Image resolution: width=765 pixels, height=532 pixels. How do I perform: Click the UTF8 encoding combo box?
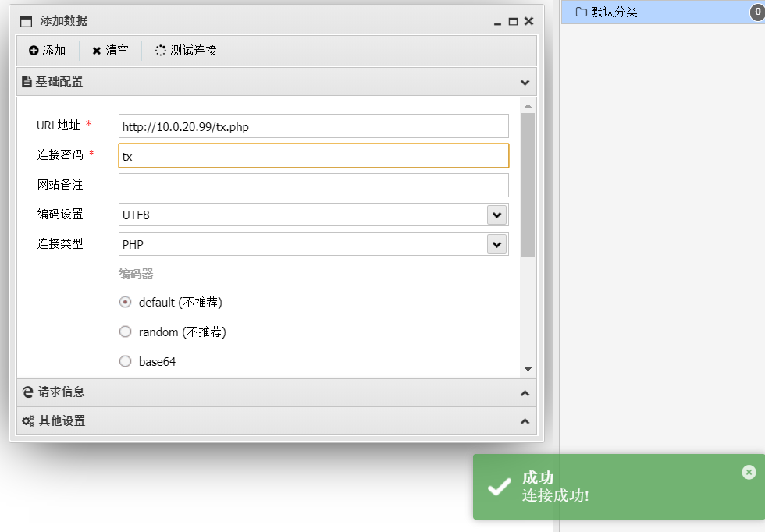(314, 215)
